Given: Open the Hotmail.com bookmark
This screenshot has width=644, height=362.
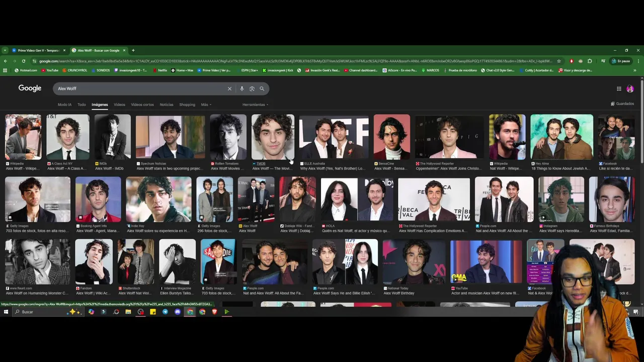Looking at the screenshot, I should pos(26,70).
